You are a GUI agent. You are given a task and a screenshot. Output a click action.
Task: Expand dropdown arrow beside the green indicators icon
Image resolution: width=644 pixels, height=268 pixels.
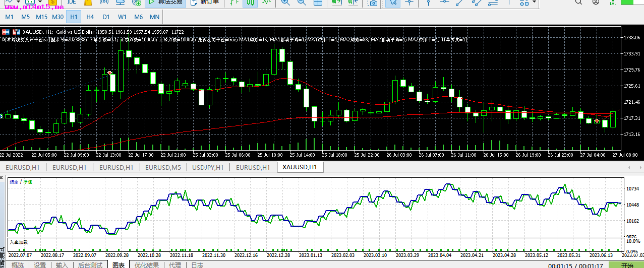[39, 2]
